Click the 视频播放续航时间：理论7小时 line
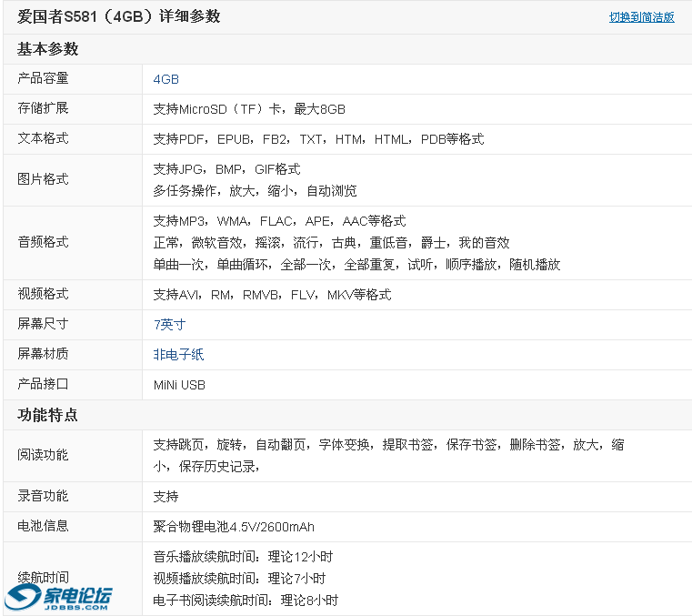Image resolution: width=692 pixels, height=616 pixels. (239, 579)
